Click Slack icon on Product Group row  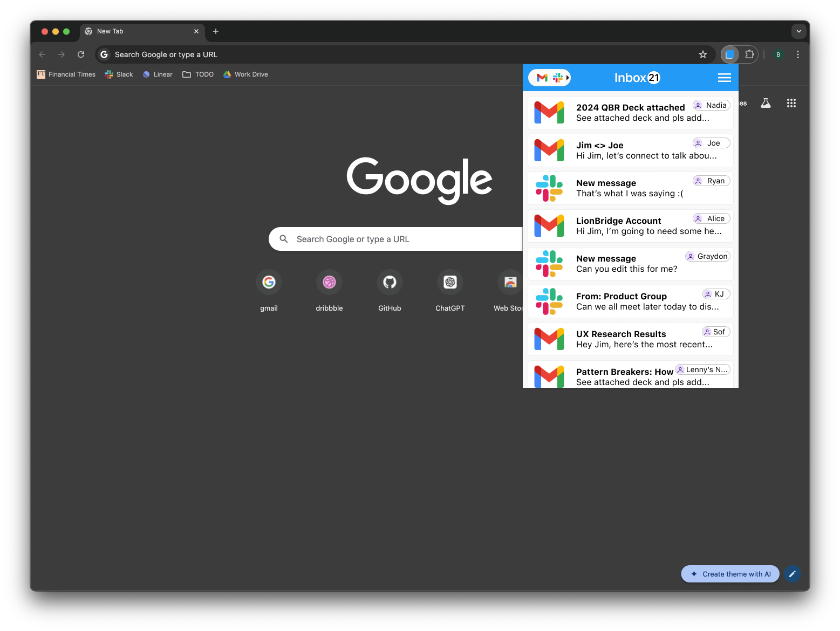tap(549, 301)
